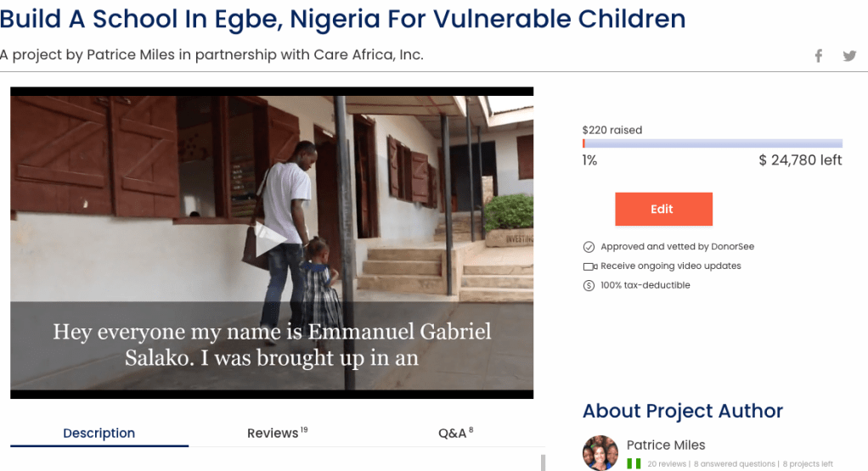Click the project title heading
The image size is (868, 471).
tap(342, 18)
